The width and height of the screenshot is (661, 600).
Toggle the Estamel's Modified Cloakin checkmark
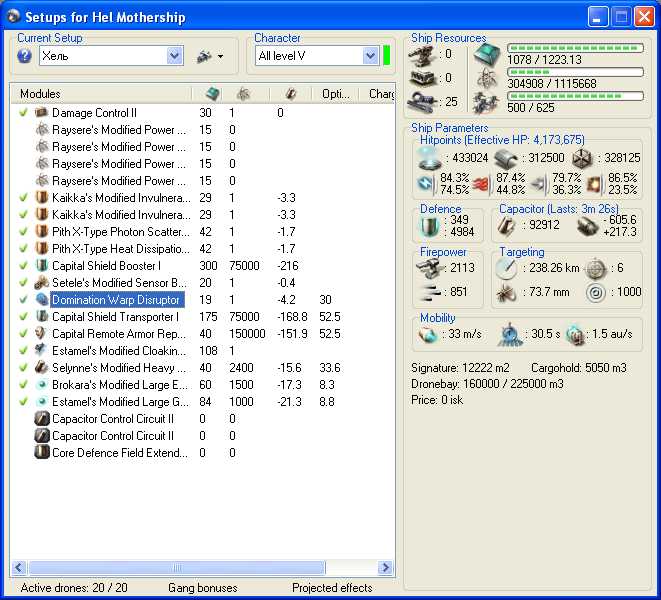pyautogui.click(x=23, y=351)
